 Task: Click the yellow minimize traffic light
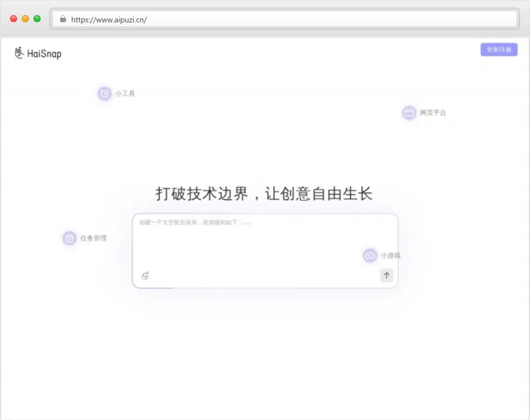click(25, 19)
